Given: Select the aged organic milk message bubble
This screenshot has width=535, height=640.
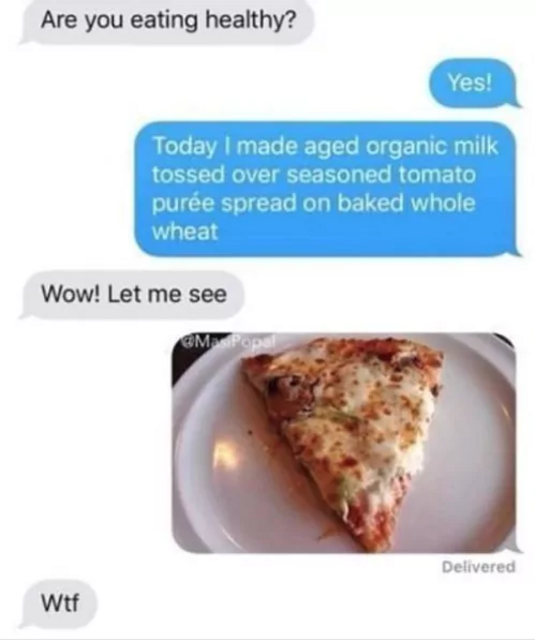Looking at the screenshot, I should [326, 189].
